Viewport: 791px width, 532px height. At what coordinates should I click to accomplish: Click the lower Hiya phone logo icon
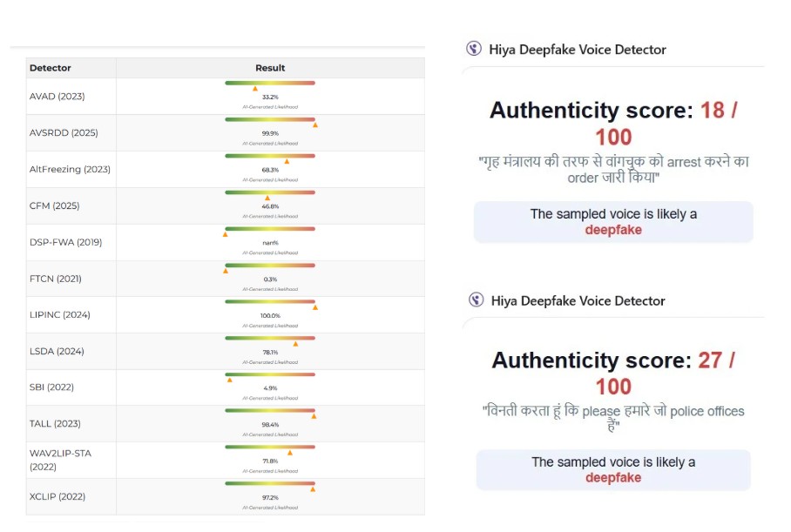[476, 300]
